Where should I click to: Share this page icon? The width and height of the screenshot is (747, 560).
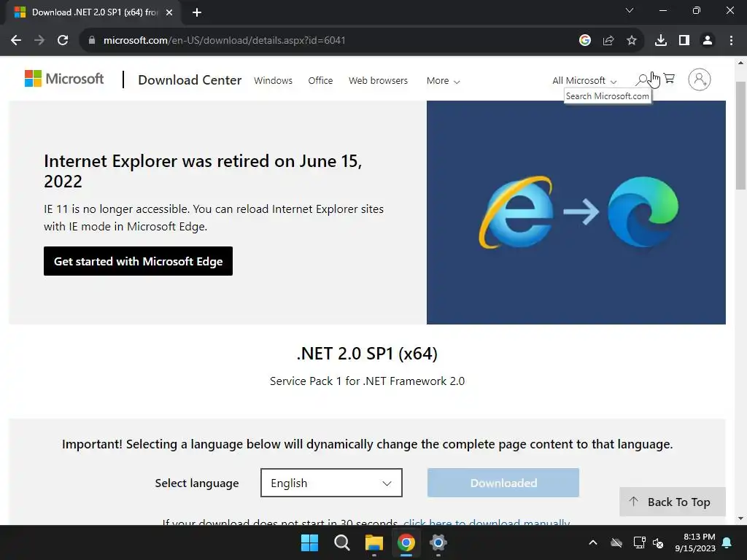click(608, 41)
